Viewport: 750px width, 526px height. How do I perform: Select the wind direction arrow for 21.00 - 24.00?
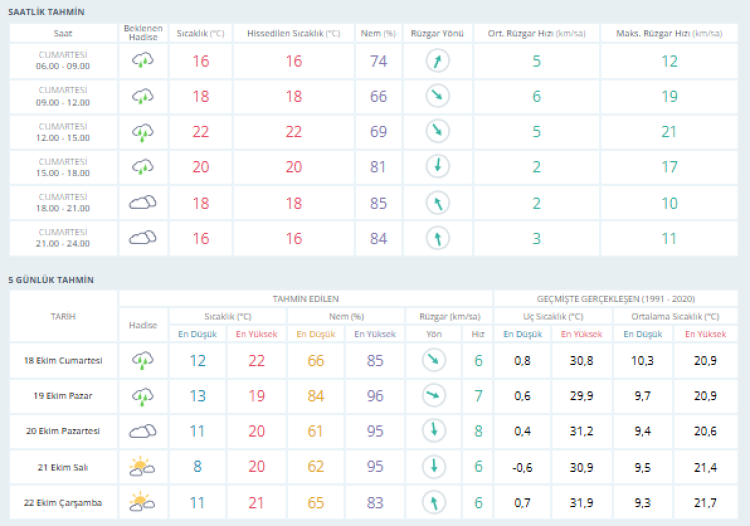click(436, 238)
